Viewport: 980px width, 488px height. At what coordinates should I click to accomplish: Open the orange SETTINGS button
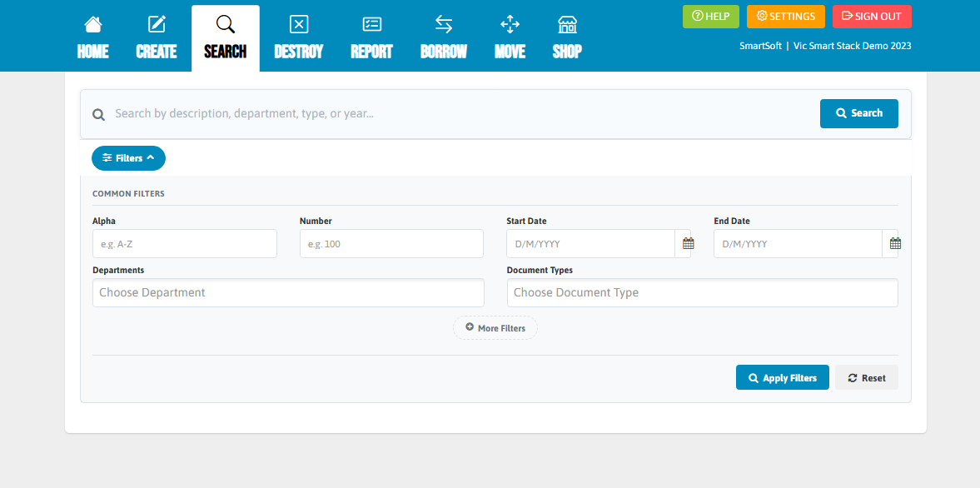[786, 17]
